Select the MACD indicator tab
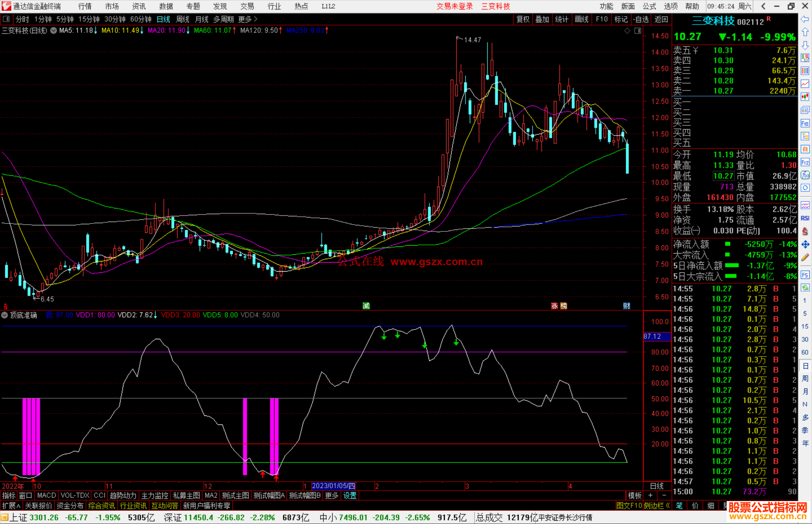The image size is (812, 524). point(47,495)
